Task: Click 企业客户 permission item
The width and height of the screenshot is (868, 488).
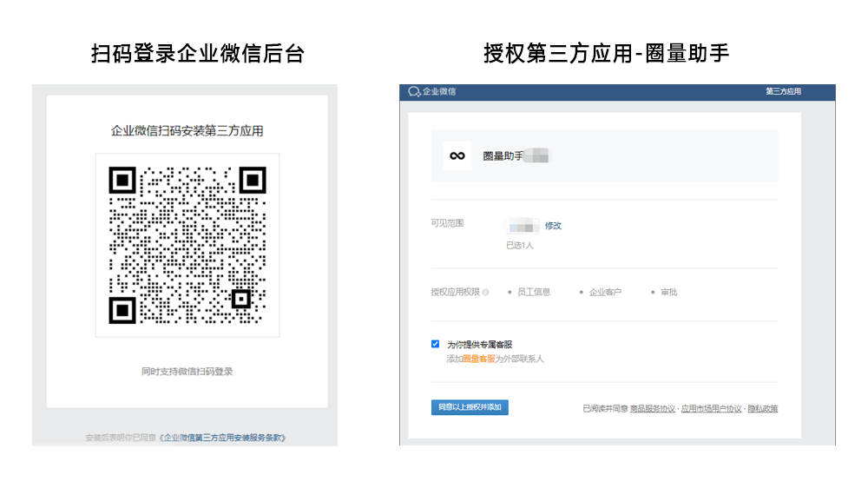Action: 605,293
